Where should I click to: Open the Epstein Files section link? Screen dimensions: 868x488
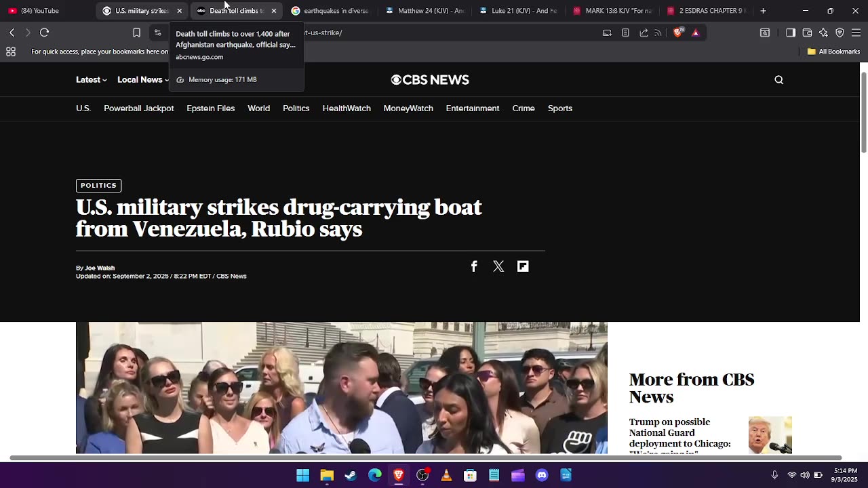pyautogui.click(x=211, y=108)
